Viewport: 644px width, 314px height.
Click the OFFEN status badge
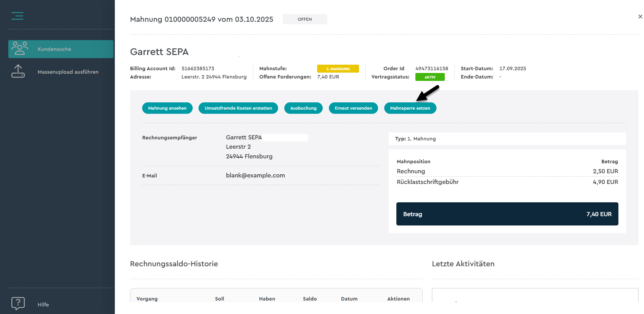(x=304, y=19)
